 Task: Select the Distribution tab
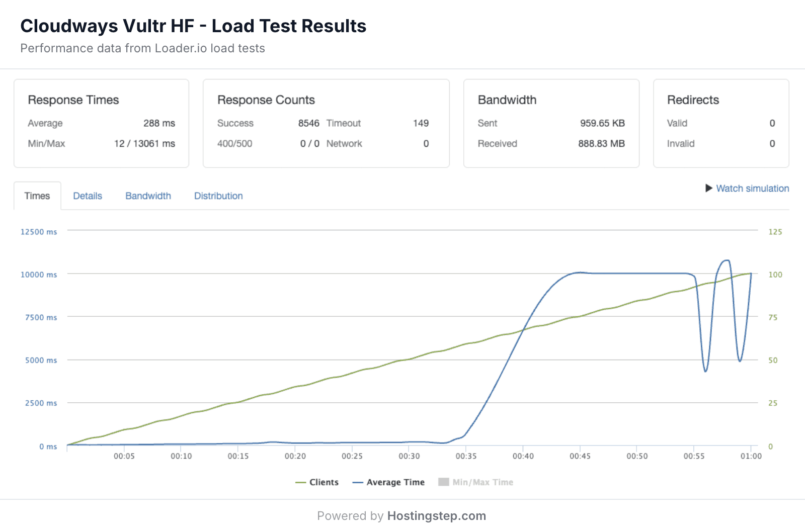point(218,196)
